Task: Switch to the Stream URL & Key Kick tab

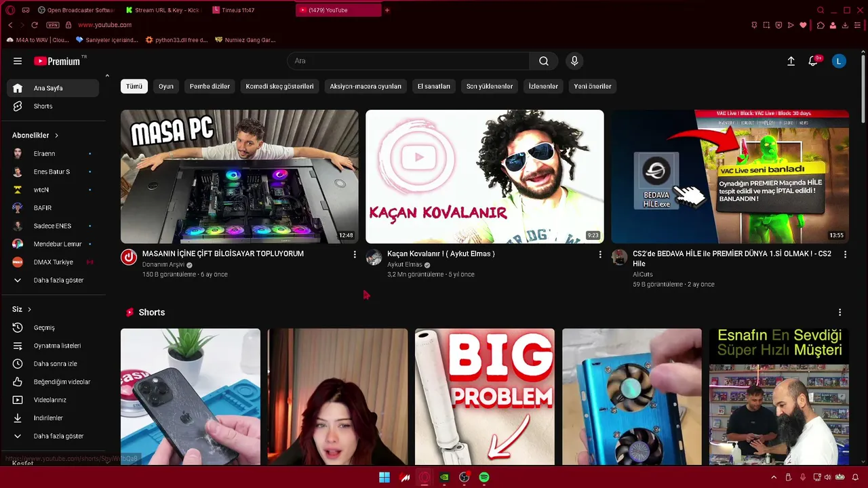Action: [163, 10]
